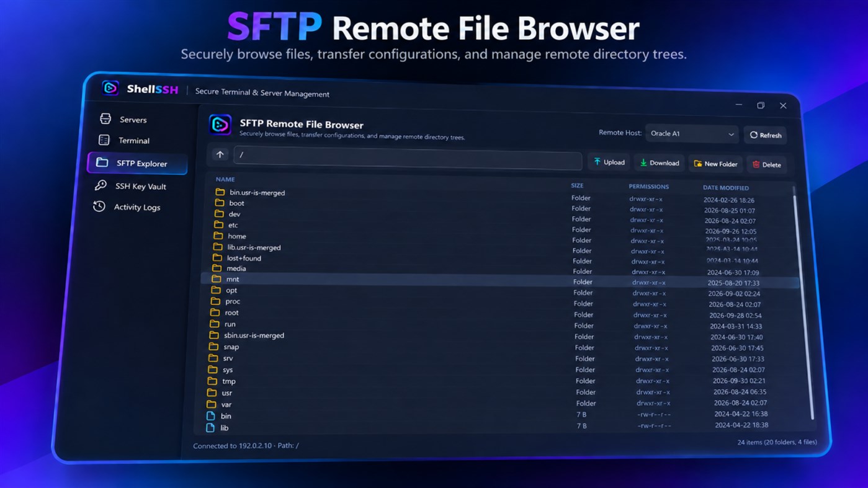Click the Upload button

coord(609,162)
